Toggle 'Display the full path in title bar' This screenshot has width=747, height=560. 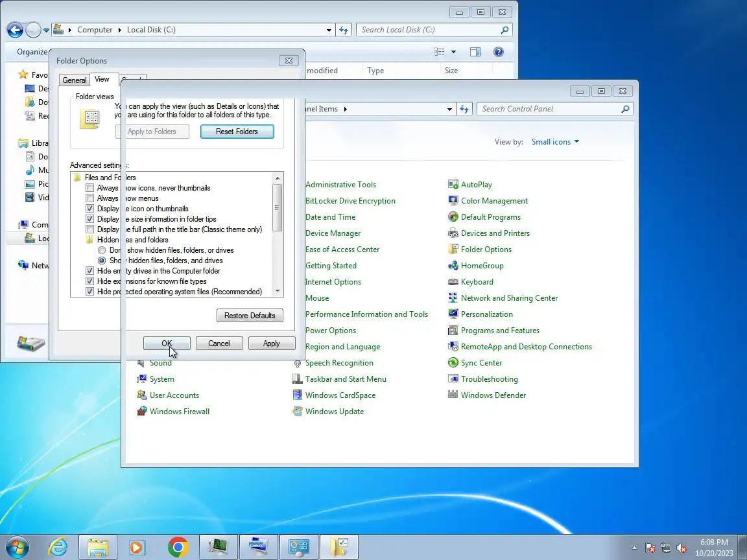click(89, 229)
